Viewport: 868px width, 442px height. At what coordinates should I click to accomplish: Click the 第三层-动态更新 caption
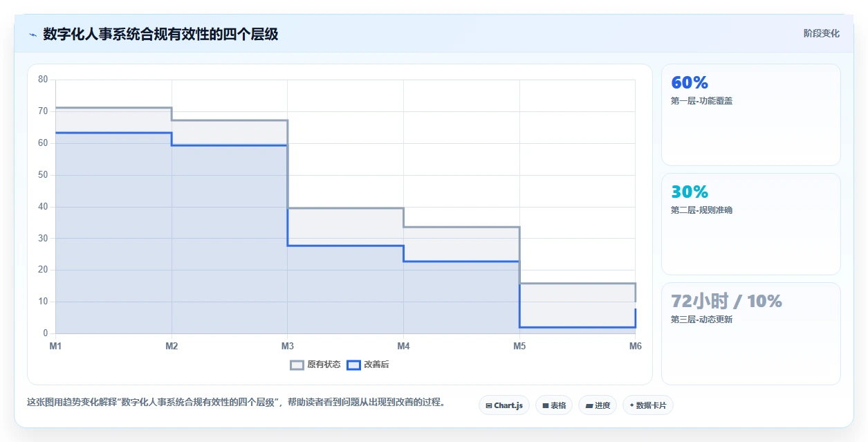pyautogui.click(x=701, y=320)
